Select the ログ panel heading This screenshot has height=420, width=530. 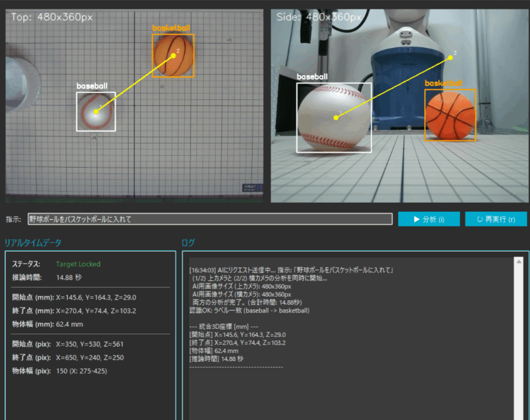click(188, 242)
